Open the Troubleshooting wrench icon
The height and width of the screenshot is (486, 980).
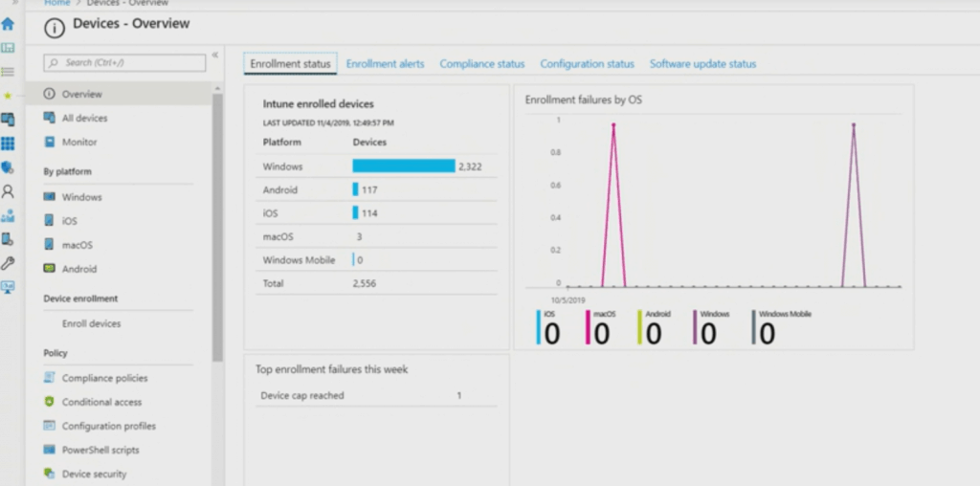8,263
